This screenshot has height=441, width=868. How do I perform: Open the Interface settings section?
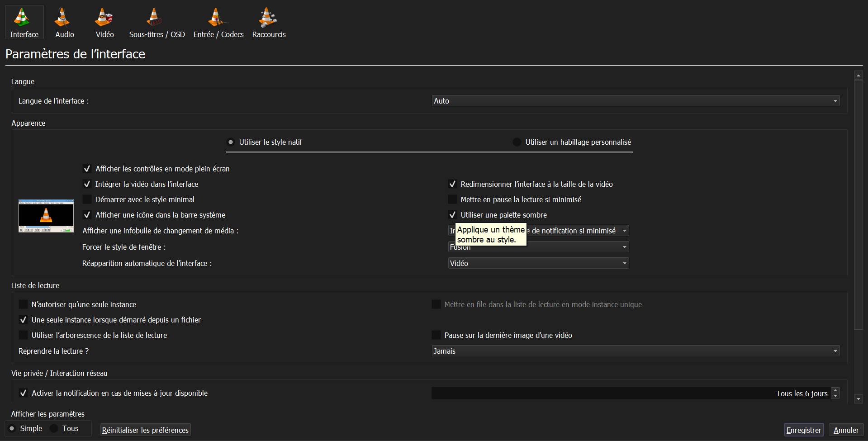[24, 22]
